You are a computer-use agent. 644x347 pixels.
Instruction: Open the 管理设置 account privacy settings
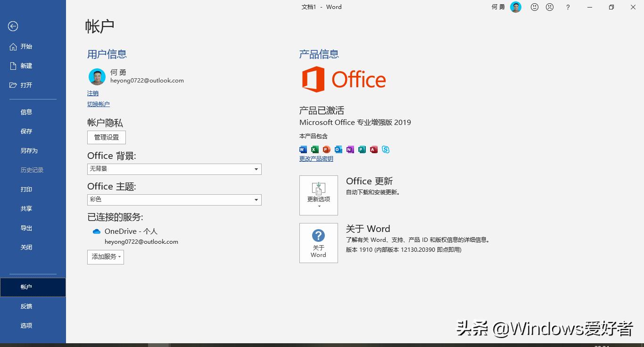(106, 137)
